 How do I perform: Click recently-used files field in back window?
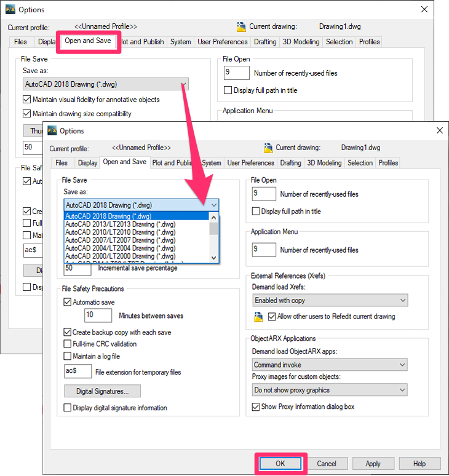click(x=237, y=73)
